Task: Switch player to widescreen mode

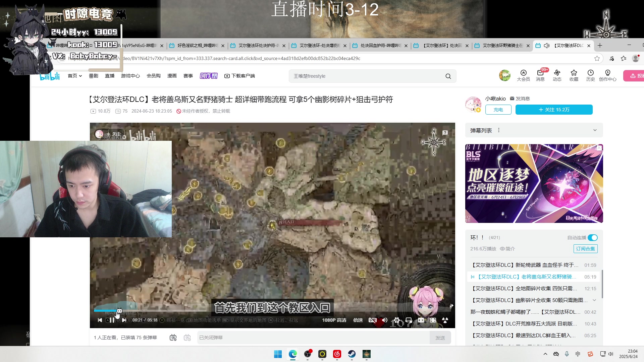Action: pos(421,320)
